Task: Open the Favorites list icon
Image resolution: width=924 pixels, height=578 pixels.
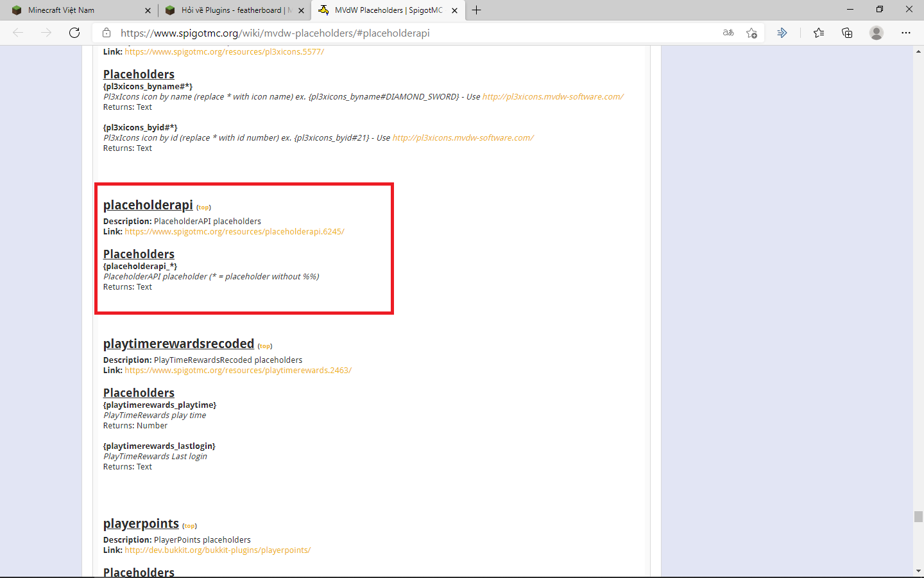Action: (x=819, y=33)
